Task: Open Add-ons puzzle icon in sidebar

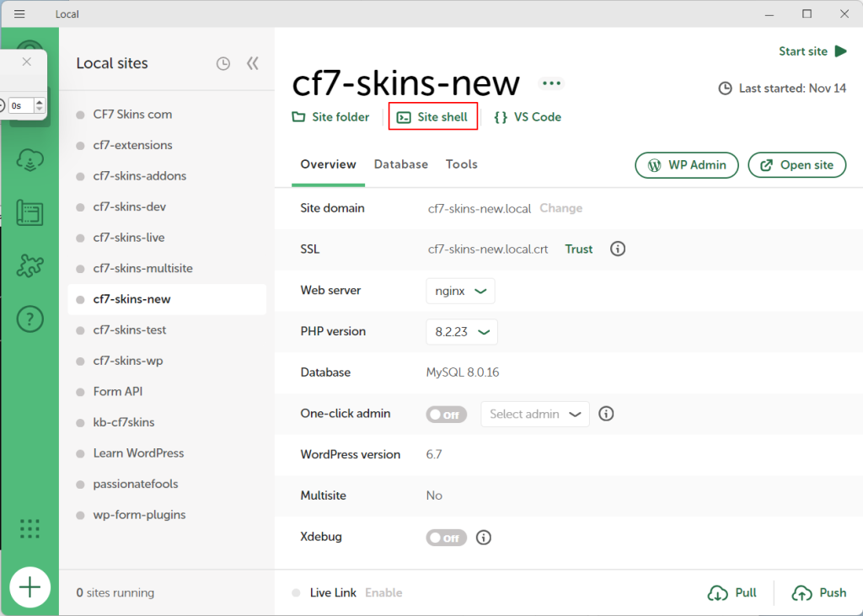Action: coord(29,265)
